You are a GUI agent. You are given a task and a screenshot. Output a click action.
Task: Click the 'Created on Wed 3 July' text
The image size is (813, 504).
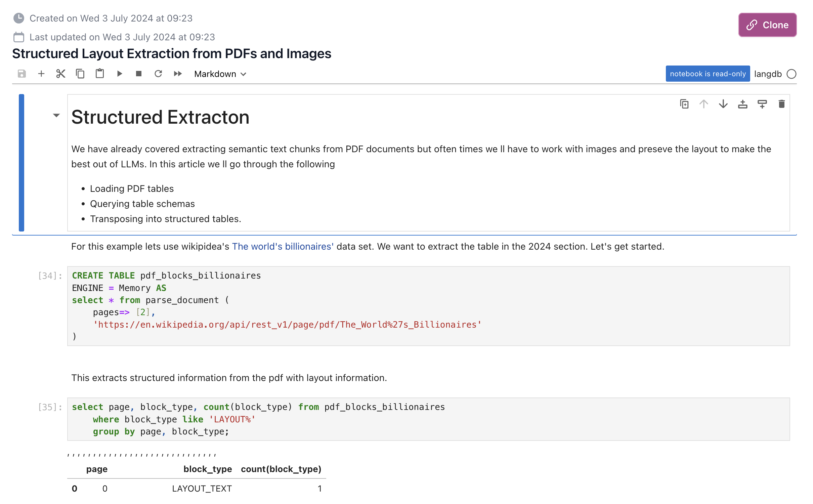111,18
